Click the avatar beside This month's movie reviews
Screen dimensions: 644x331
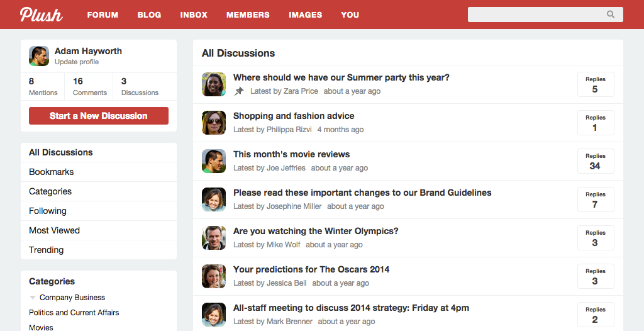click(214, 160)
